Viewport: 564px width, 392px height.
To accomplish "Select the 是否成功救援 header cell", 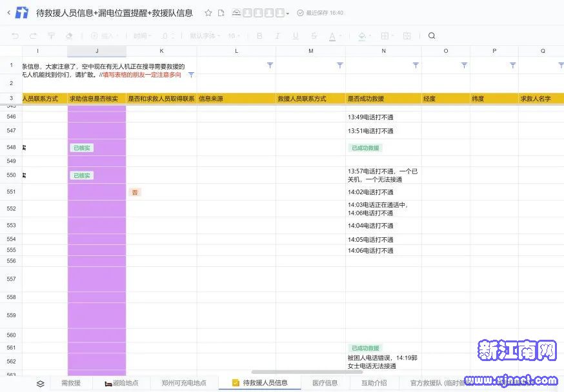I will (383, 99).
